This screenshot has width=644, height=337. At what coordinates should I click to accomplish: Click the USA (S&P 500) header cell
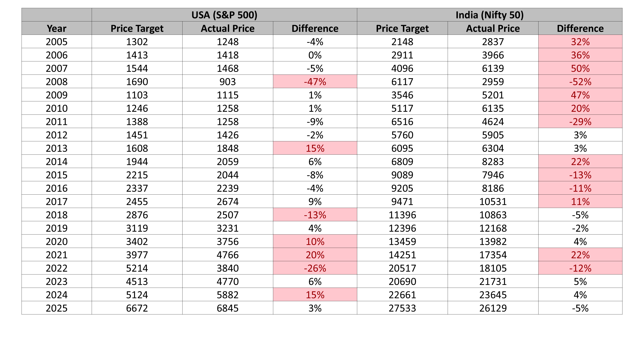tap(224, 15)
